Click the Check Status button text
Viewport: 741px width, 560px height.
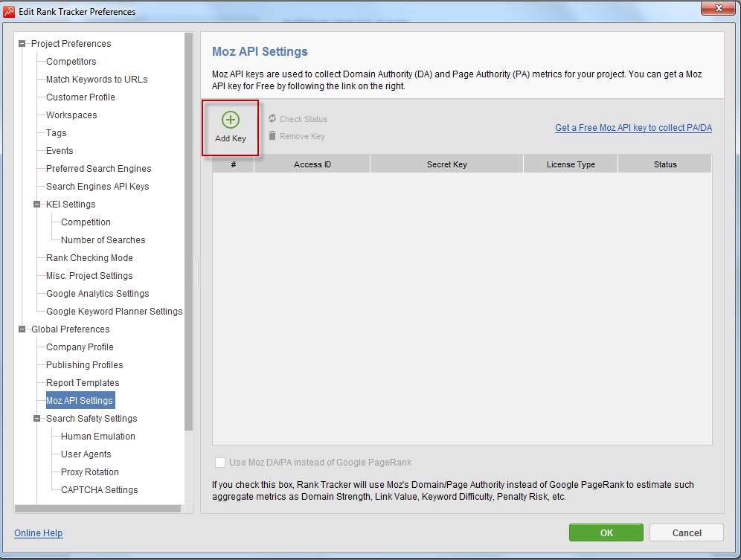click(x=304, y=119)
